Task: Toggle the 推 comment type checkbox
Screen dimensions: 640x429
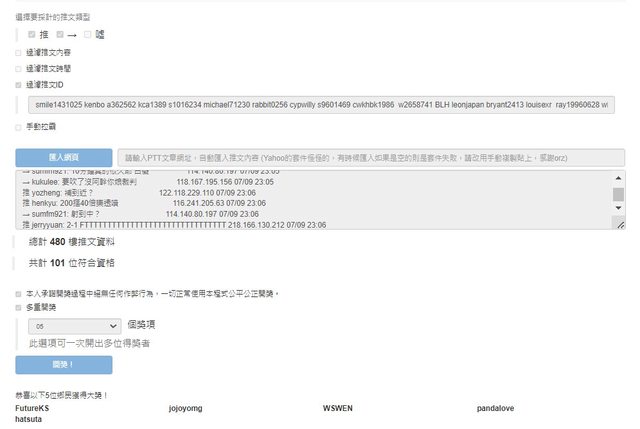Action: click(32, 35)
